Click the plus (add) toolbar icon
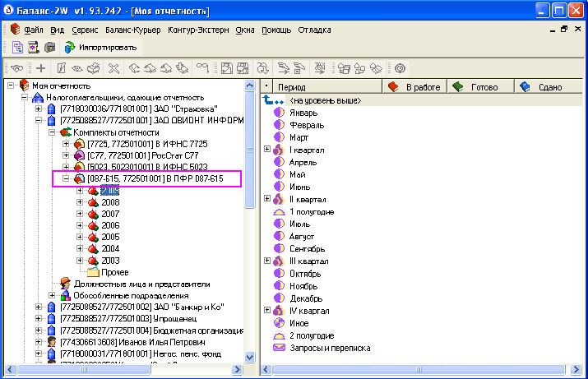 click(40, 68)
